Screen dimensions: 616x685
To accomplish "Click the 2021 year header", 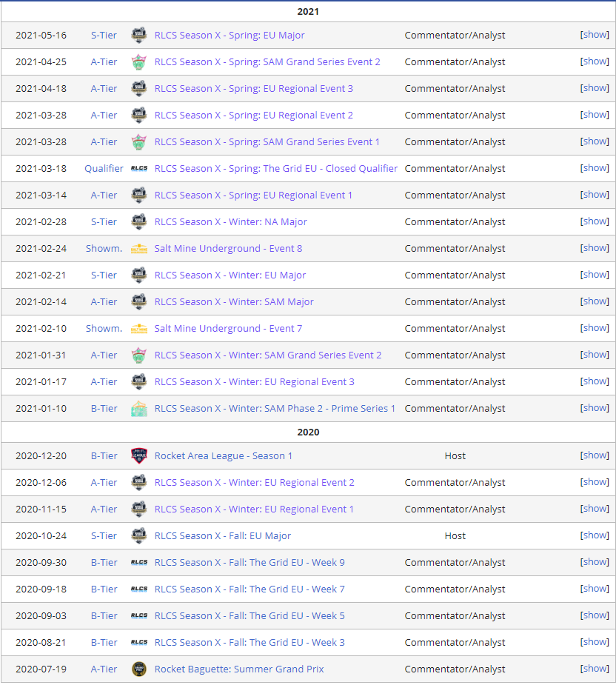I will click(x=308, y=12).
